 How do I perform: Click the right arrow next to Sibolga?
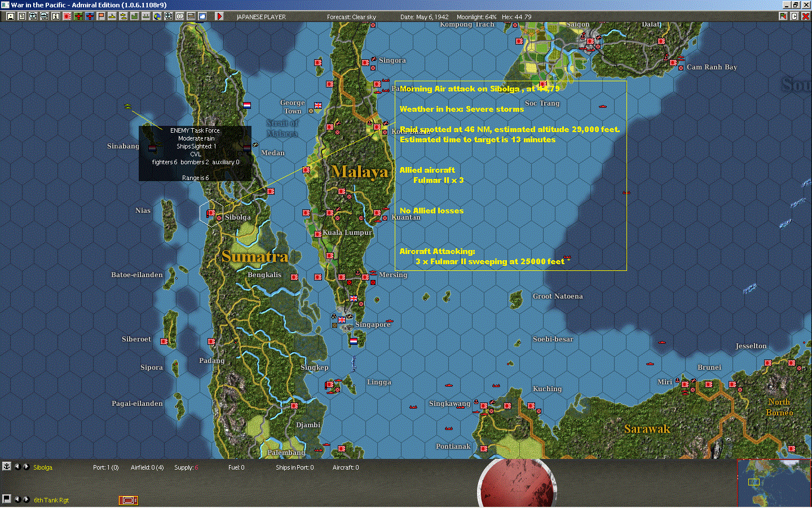(26, 467)
